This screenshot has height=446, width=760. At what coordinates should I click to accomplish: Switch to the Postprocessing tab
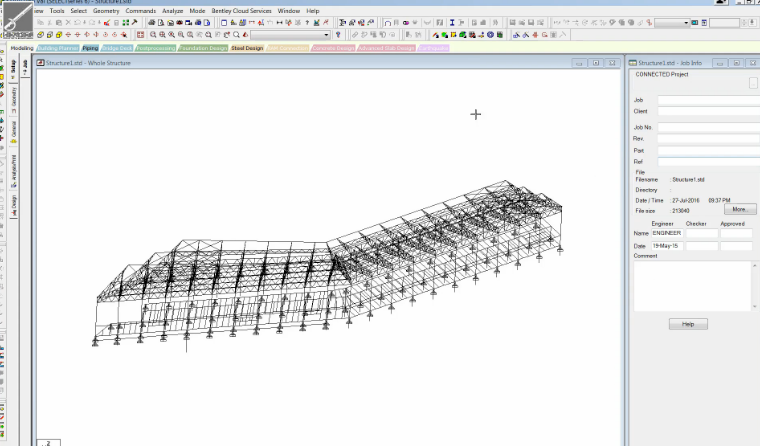[156, 48]
